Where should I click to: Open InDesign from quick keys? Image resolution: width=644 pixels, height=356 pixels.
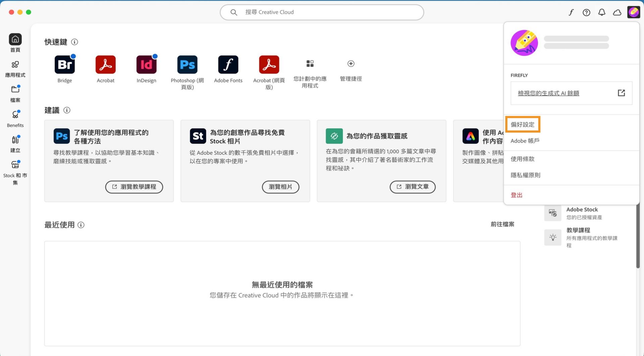click(146, 64)
